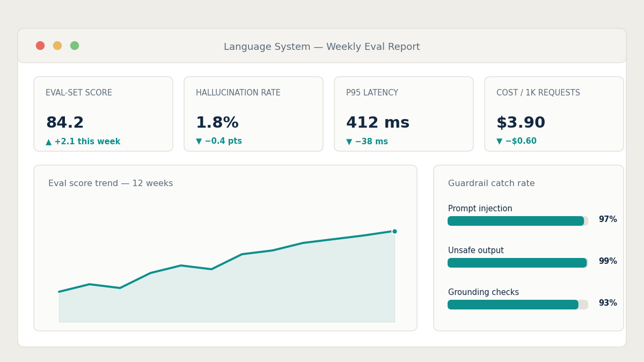The image size is (644, 362).
Task: Click the 93% catch rate value
Action: [x=608, y=303]
